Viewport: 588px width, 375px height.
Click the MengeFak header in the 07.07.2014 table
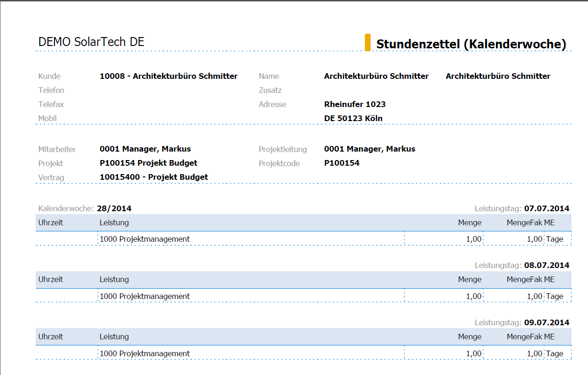[524, 222]
